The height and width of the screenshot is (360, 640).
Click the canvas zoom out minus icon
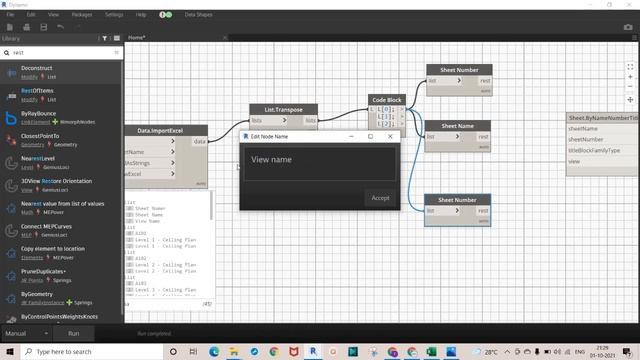click(x=630, y=87)
